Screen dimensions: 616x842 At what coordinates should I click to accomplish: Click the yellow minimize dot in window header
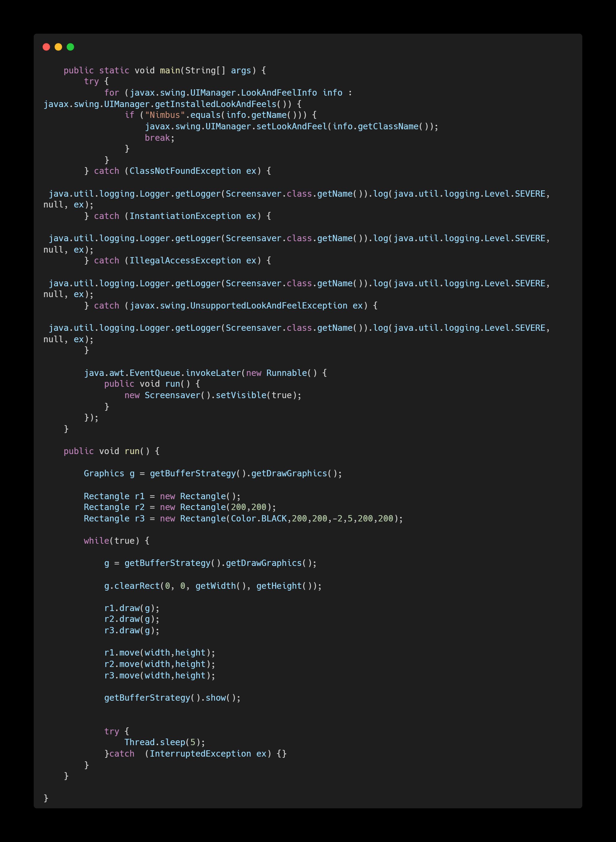tap(58, 47)
